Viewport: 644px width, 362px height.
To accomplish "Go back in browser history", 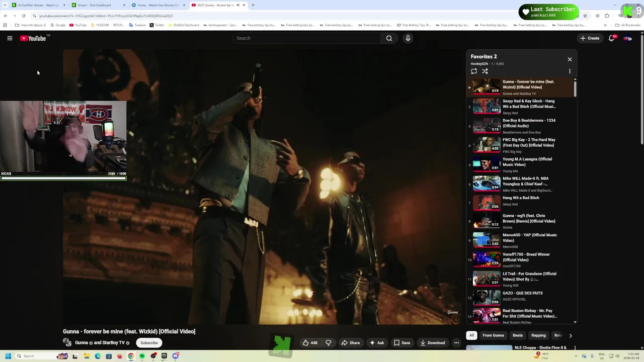I will (x=6, y=16).
